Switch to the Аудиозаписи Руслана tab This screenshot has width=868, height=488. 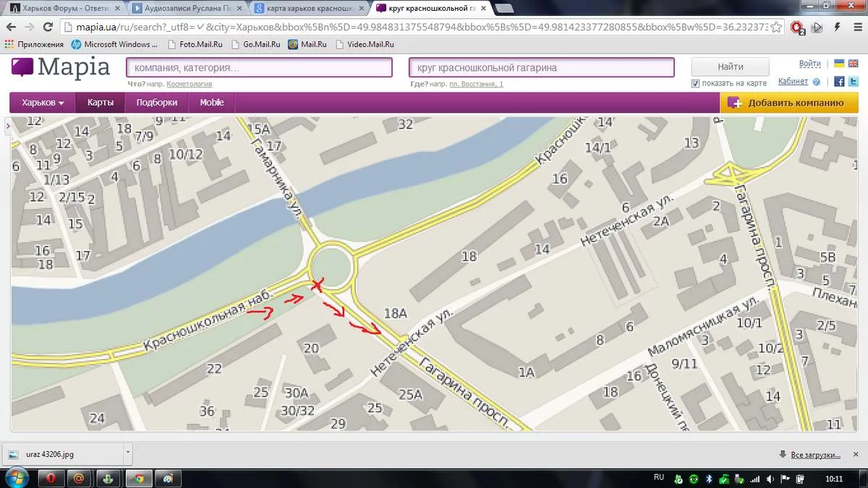tap(188, 8)
